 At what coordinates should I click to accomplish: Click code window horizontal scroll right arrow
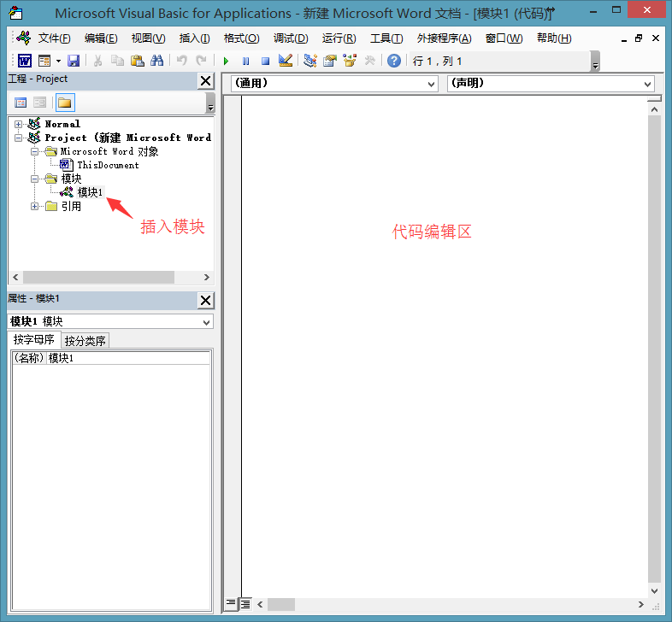[640, 604]
